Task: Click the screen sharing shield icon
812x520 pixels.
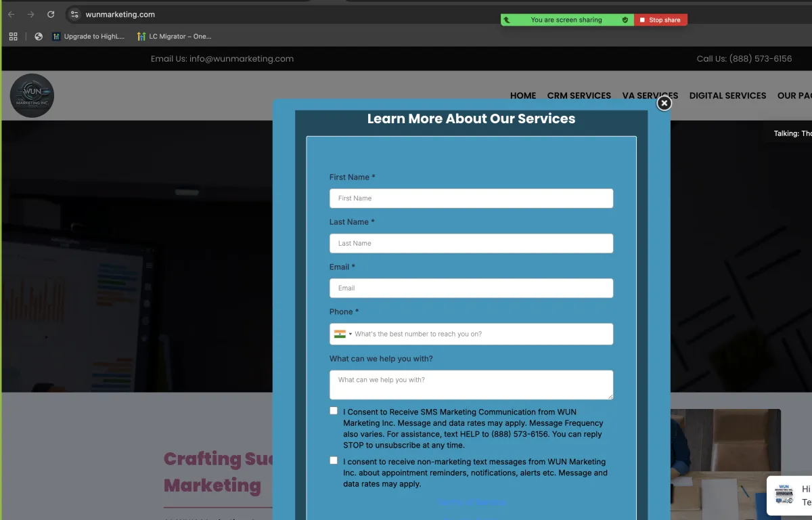Action: coord(625,20)
